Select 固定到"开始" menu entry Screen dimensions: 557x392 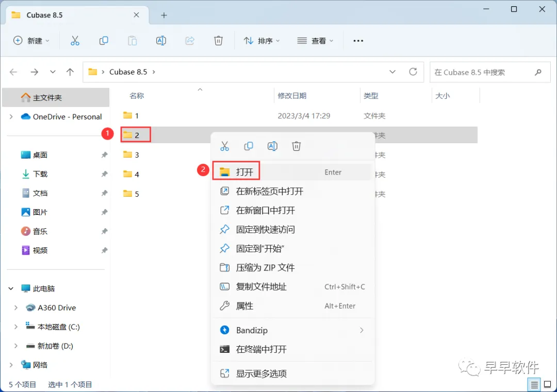tap(293, 249)
